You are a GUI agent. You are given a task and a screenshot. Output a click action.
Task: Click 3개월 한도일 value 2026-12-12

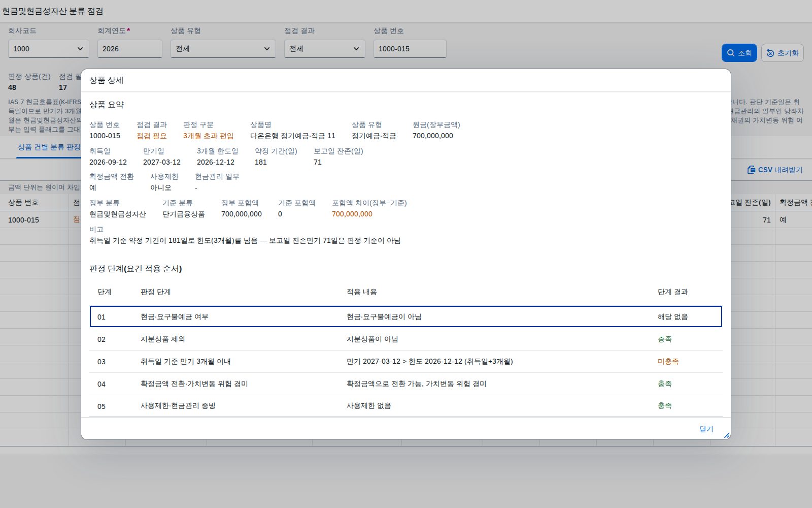[x=216, y=162]
